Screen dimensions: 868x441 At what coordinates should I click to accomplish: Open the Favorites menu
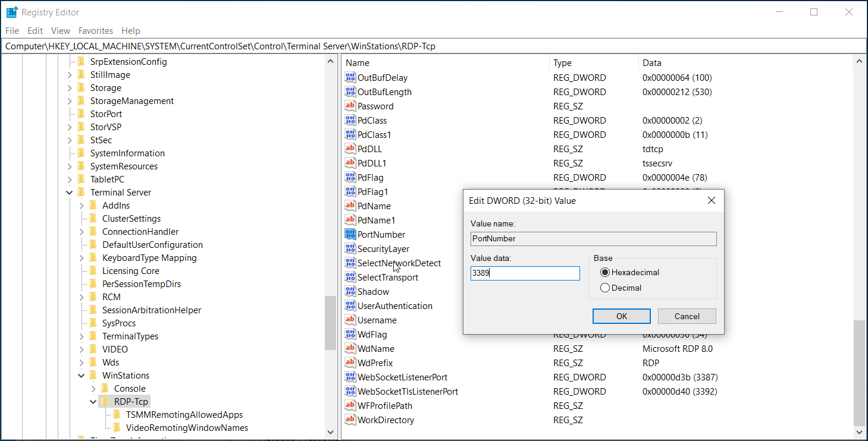coord(96,31)
